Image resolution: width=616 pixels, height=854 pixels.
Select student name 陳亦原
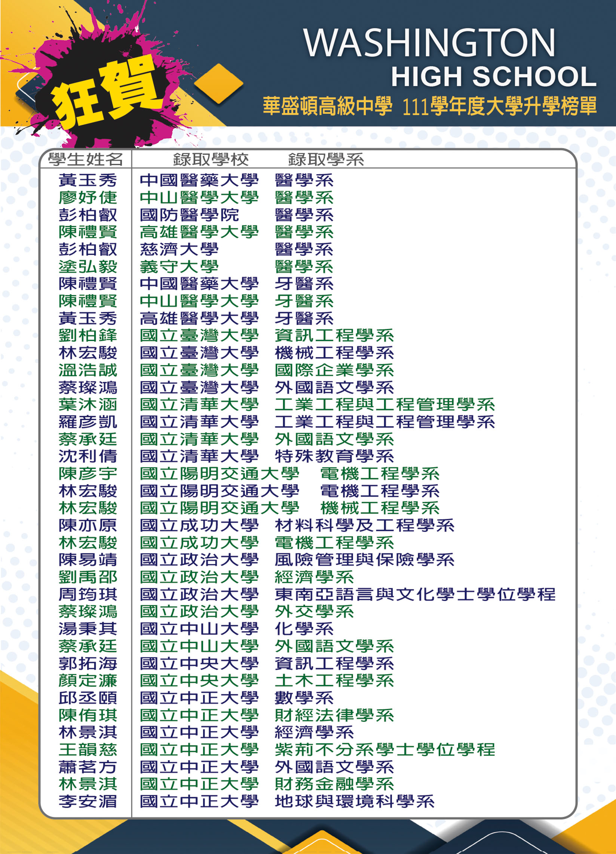click(x=88, y=525)
